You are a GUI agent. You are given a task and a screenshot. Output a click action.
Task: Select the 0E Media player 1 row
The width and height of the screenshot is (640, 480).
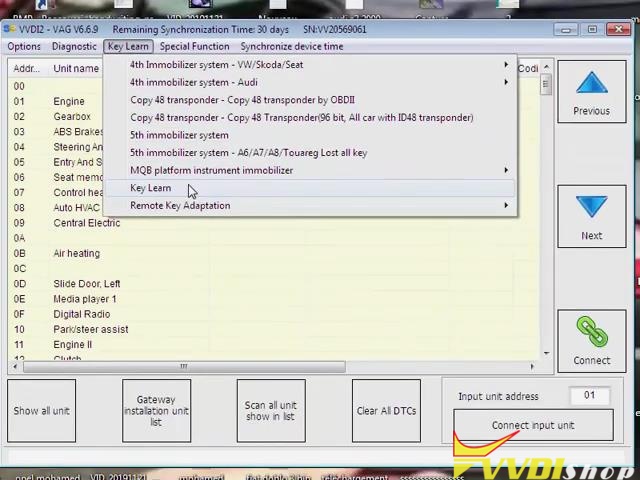[273, 299]
